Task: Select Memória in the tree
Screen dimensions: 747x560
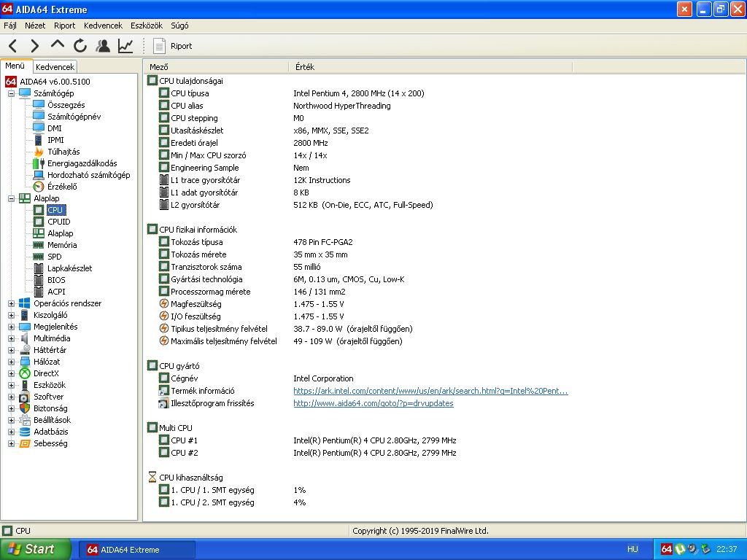Action: pyautogui.click(x=62, y=245)
